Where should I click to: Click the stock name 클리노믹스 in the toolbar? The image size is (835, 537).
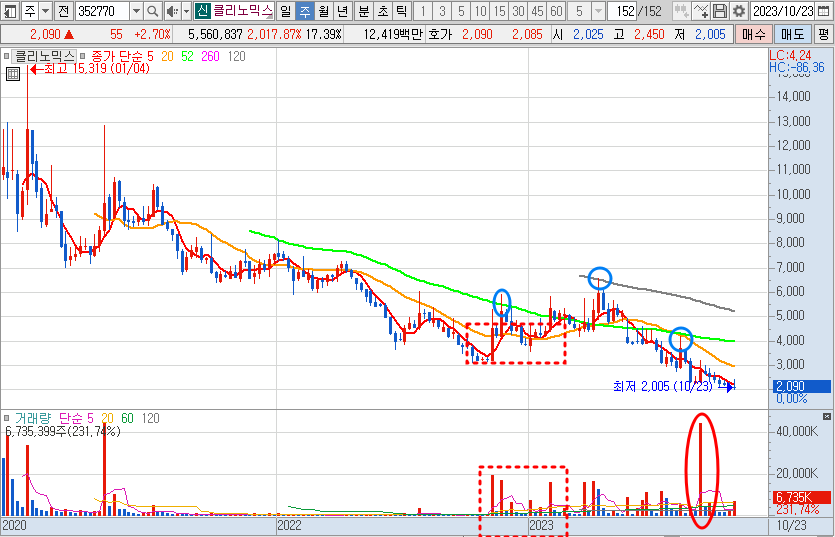point(243,11)
